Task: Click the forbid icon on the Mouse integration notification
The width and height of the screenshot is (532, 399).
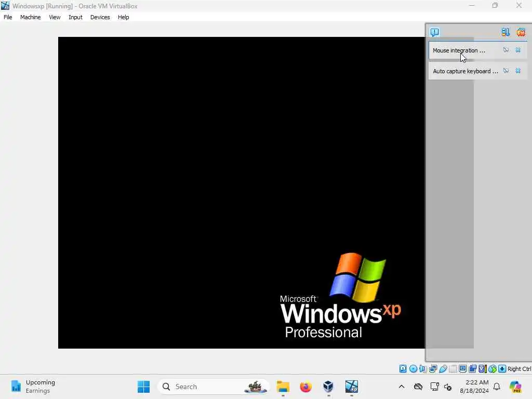Action: [x=506, y=50]
